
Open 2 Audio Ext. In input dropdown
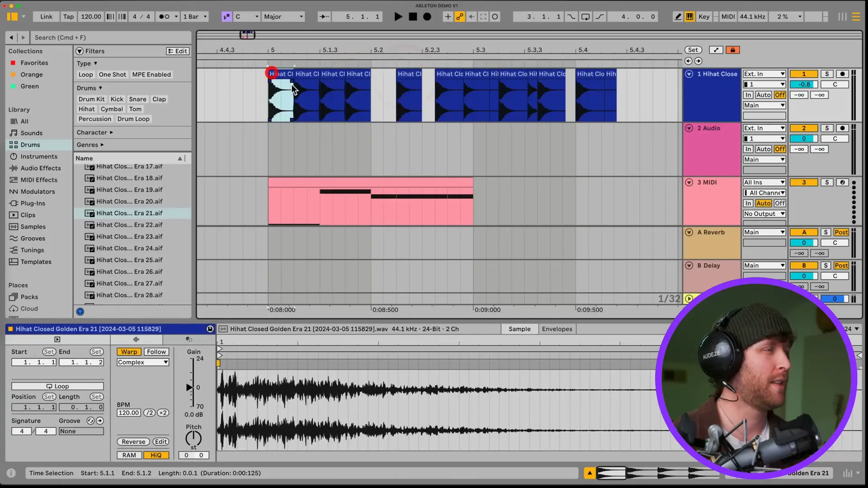pos(764,128)
